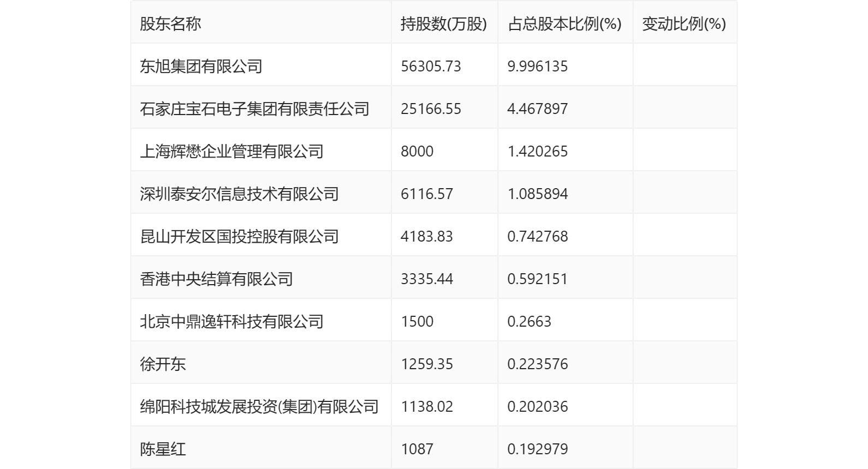Viewport: 868px width, 469px height.
Task: Click holdings value 1087
Action: 417,449
